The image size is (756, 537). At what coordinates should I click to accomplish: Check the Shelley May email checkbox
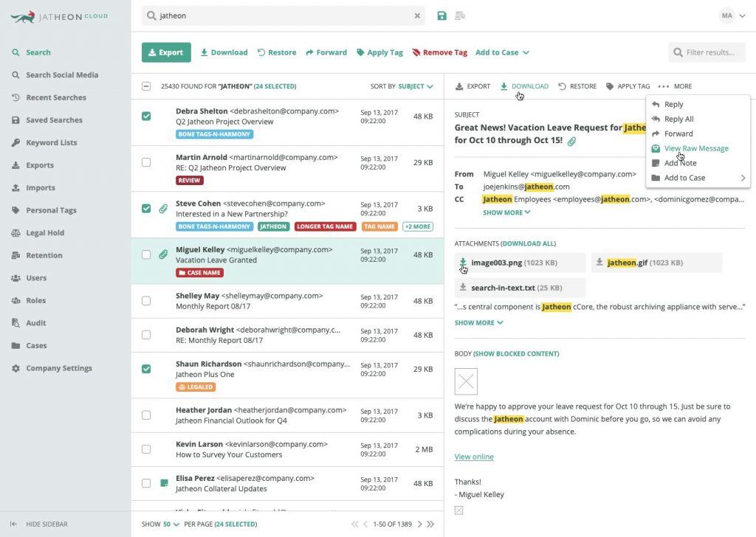[x=146, y=301]
